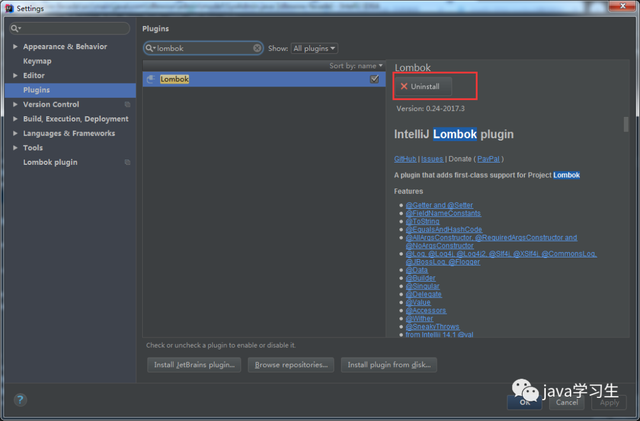Click the Lombok plugin icon in list

[151, 79]
